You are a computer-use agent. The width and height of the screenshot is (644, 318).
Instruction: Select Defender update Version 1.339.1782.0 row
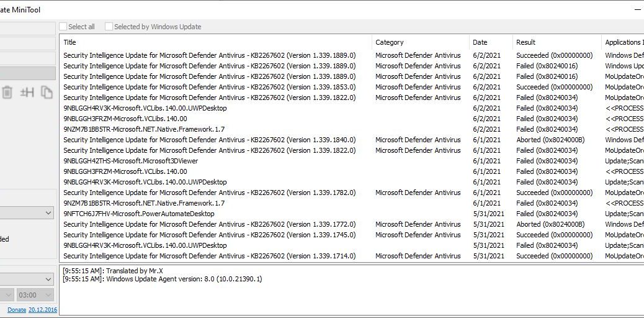point(352,193)
